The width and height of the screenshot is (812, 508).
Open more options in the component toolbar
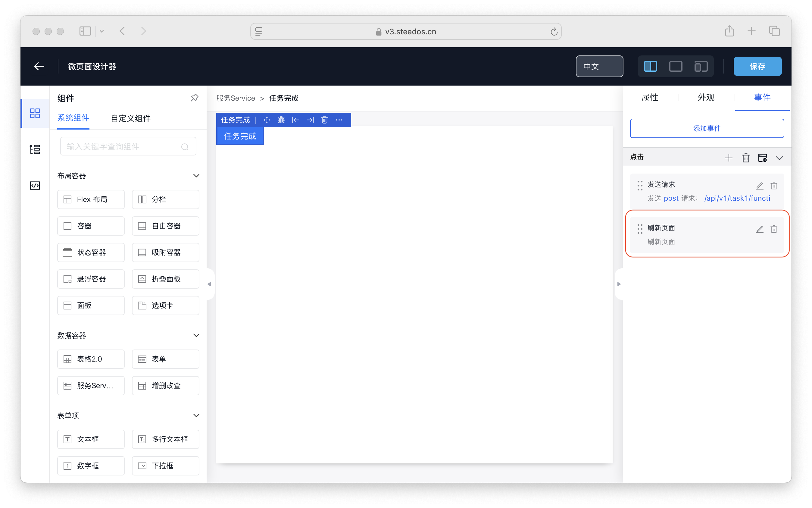coord(339,120)
